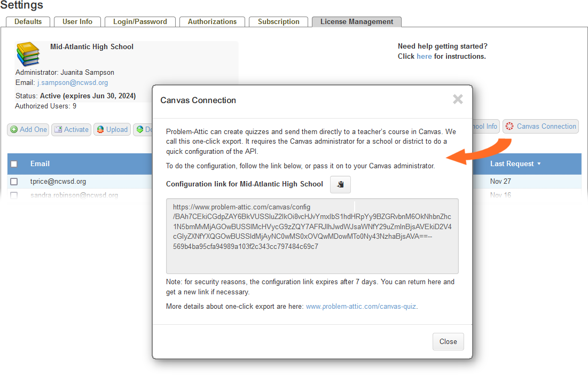Open www.problem-attic.com/canvas-quiz link
Screen dimensions: 588x375
click(x=360, y=307)
